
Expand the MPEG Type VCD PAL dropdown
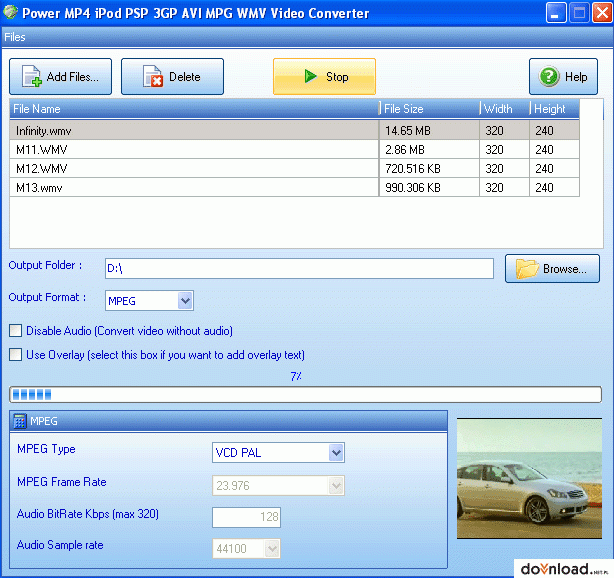336,453
